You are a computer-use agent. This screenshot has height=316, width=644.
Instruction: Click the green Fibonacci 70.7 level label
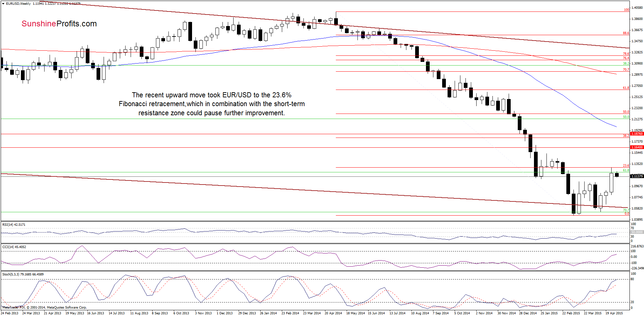626,210
